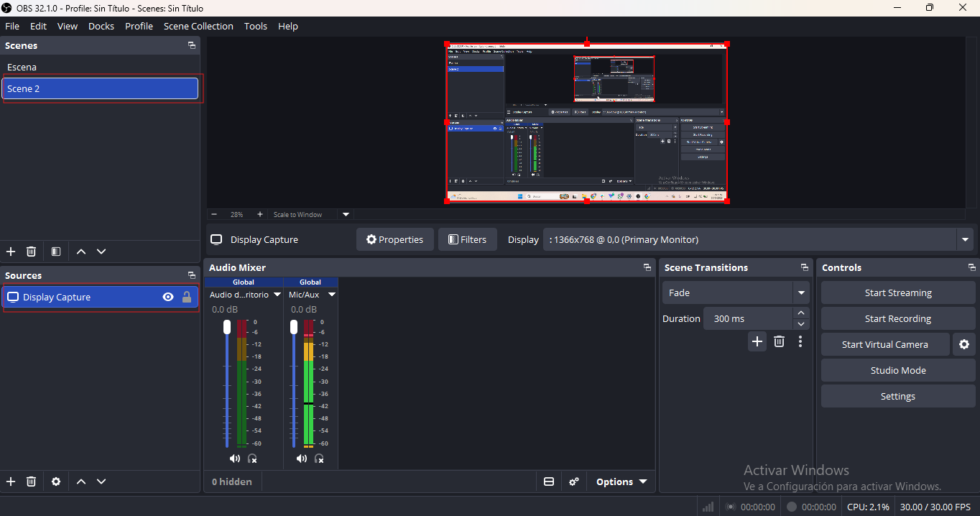
Task: Increase transition duration with up arrow
Action: [x=801, y=313]
